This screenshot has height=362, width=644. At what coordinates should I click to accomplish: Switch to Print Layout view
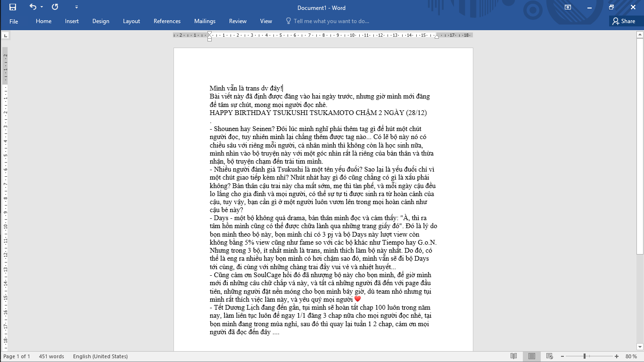tap(531, 356)
